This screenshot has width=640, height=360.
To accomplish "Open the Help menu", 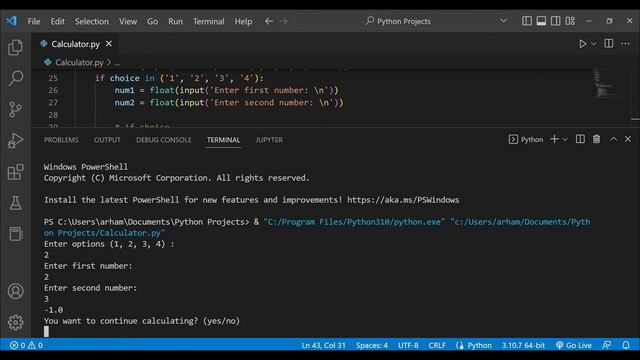I will pos(243,21).
